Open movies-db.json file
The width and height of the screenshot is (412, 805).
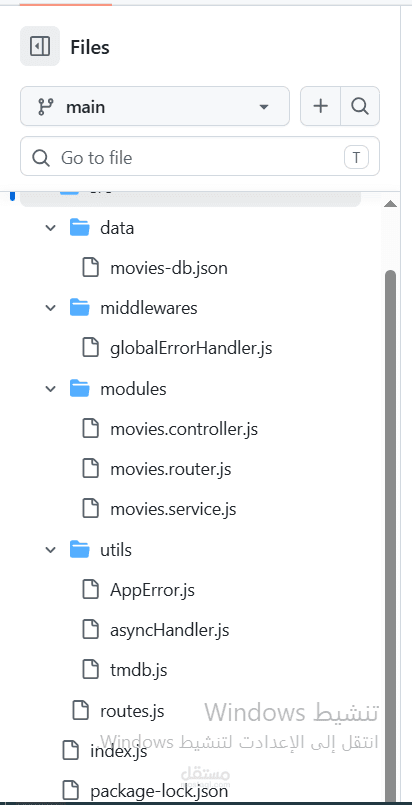[169, 268]
